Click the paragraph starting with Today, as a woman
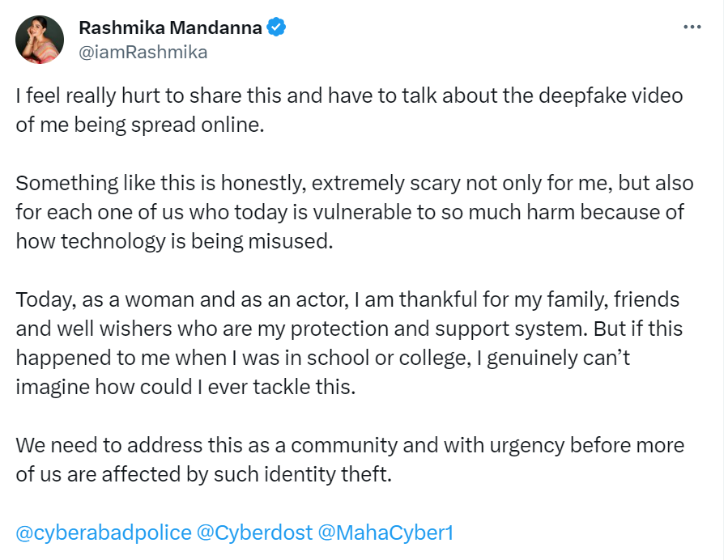 (348, 342)
